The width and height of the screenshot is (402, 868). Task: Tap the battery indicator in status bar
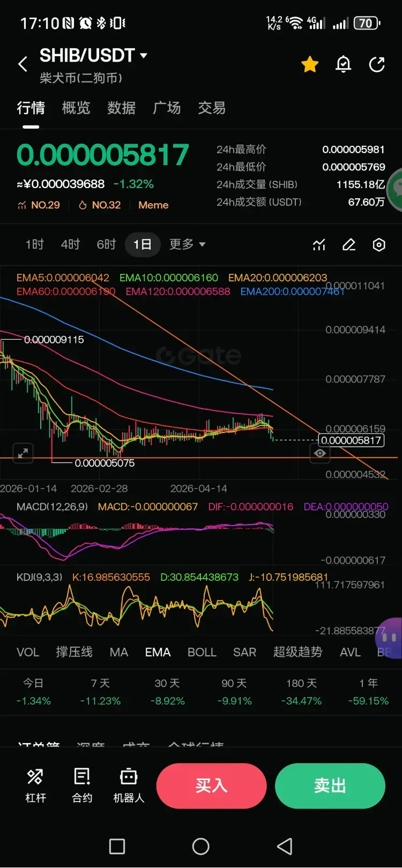367,23
